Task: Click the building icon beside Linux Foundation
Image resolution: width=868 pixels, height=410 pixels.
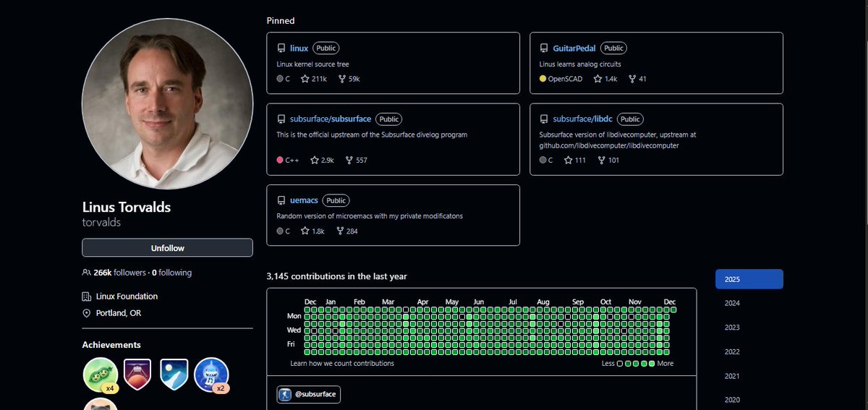Action: [x=87, y=296]
